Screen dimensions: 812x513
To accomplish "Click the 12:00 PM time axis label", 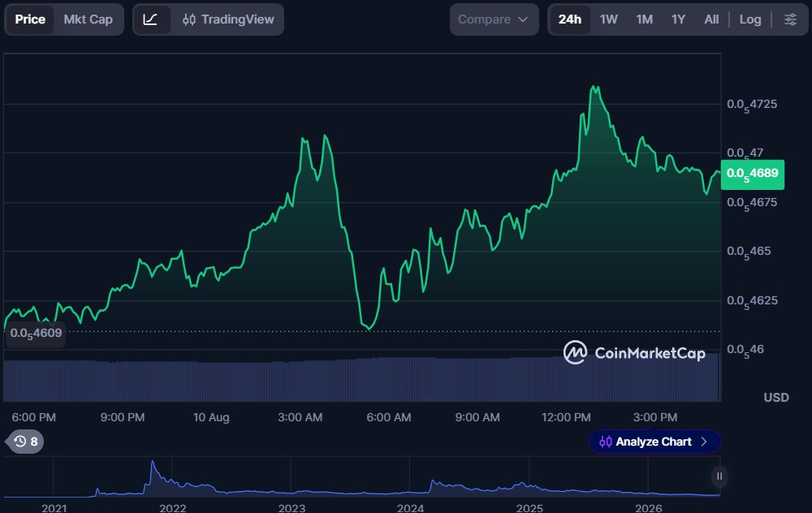I will 566,417.
